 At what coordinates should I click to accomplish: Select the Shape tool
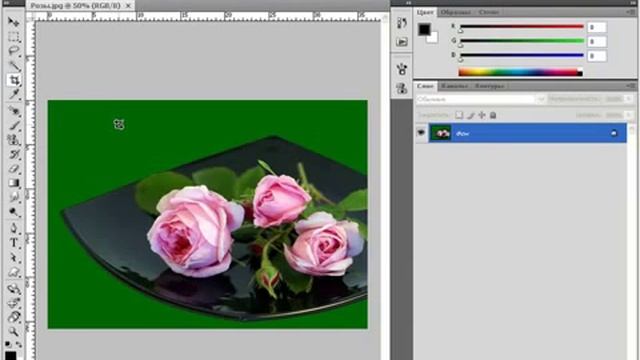click(14, 272)
